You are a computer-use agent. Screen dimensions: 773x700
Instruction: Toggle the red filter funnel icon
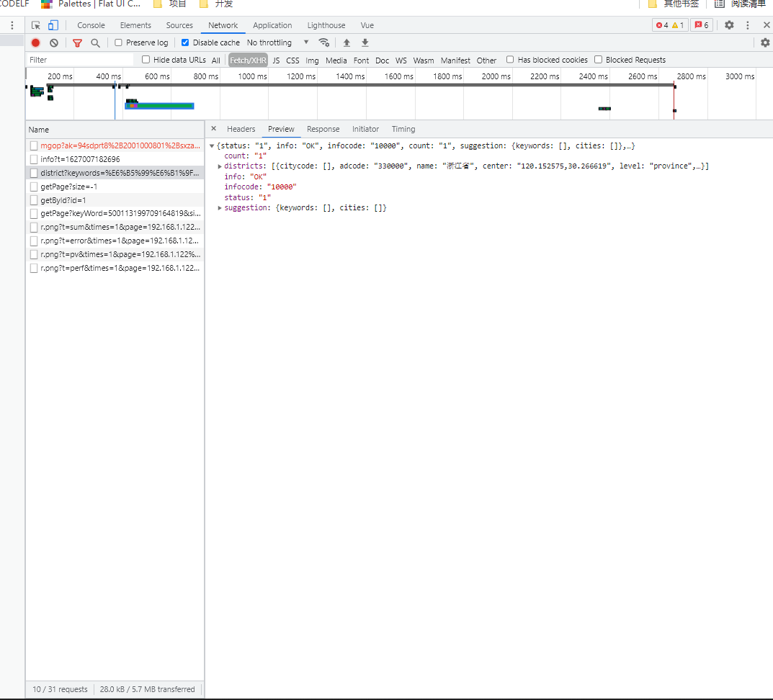pos(77,43)
